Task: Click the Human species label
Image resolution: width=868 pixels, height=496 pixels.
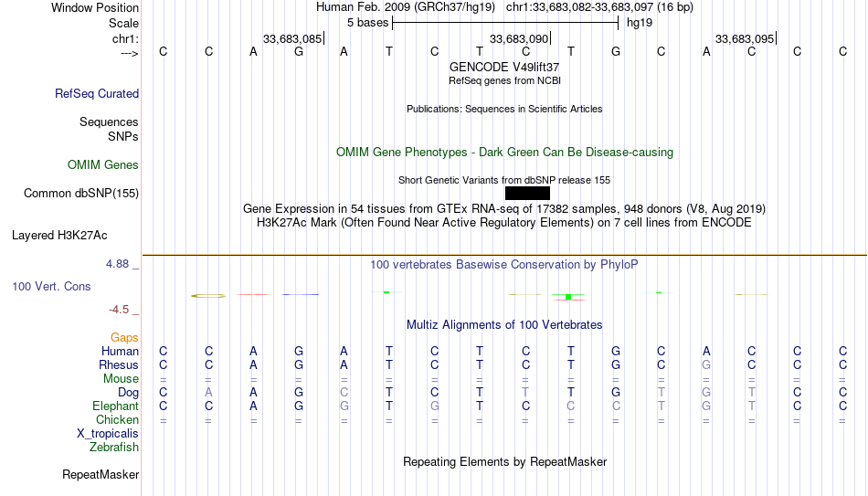Action: (x=120, y=351)
